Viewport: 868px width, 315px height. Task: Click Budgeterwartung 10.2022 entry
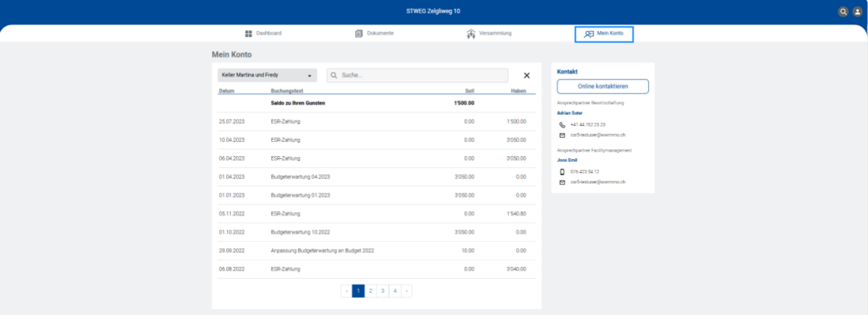tap(300, 232)
